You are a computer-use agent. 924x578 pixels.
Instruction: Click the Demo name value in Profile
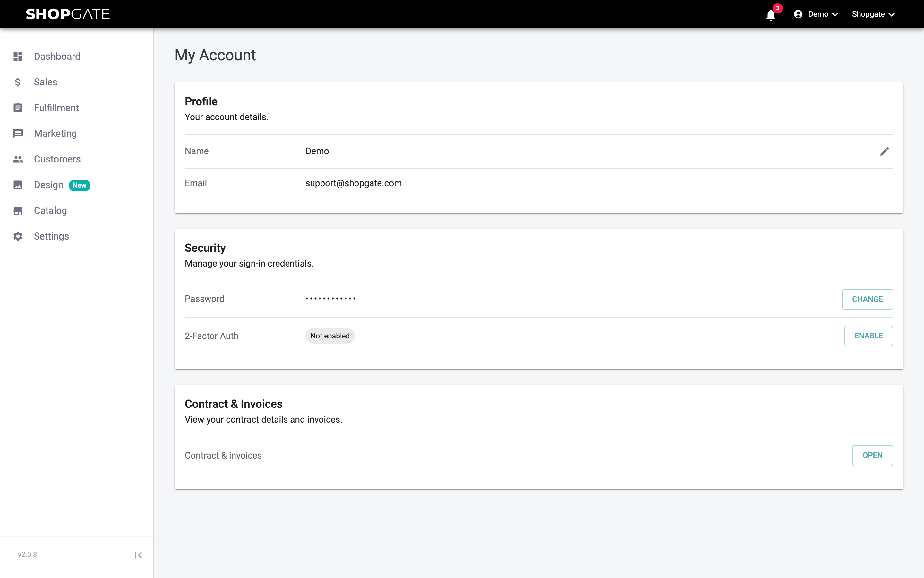click(x=317, y=151)
